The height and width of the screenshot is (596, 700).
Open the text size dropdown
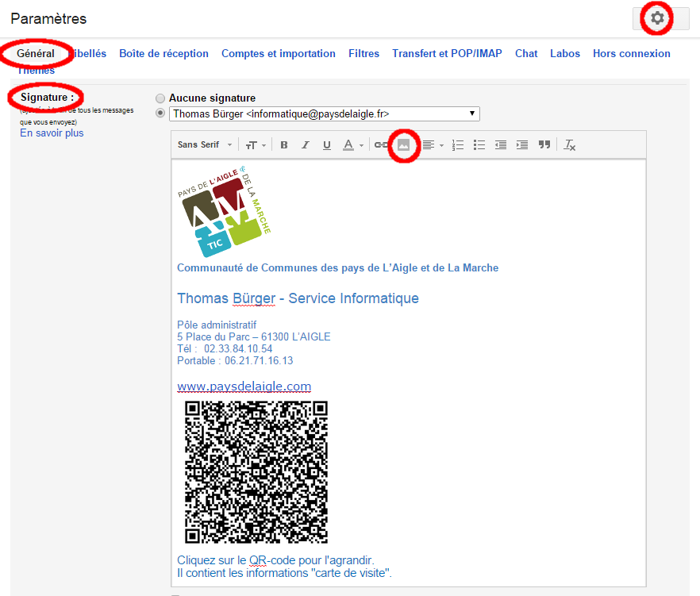255,145
